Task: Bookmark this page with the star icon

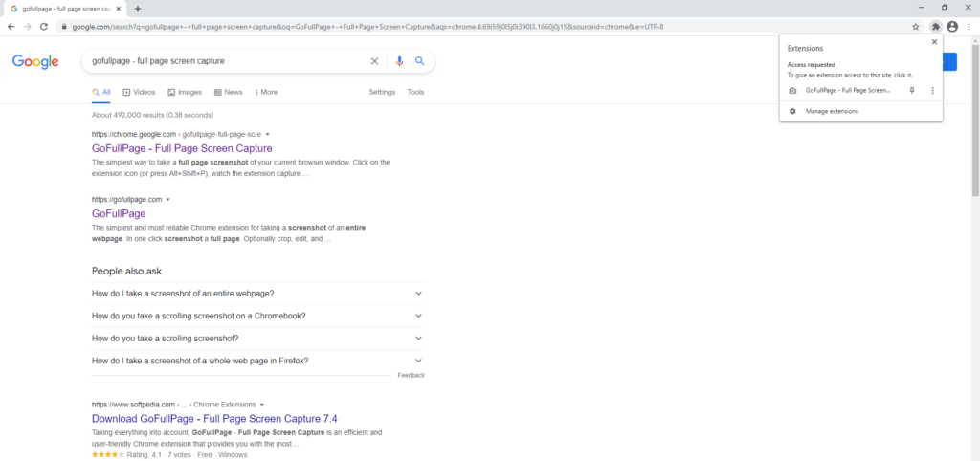Action: 916,26
